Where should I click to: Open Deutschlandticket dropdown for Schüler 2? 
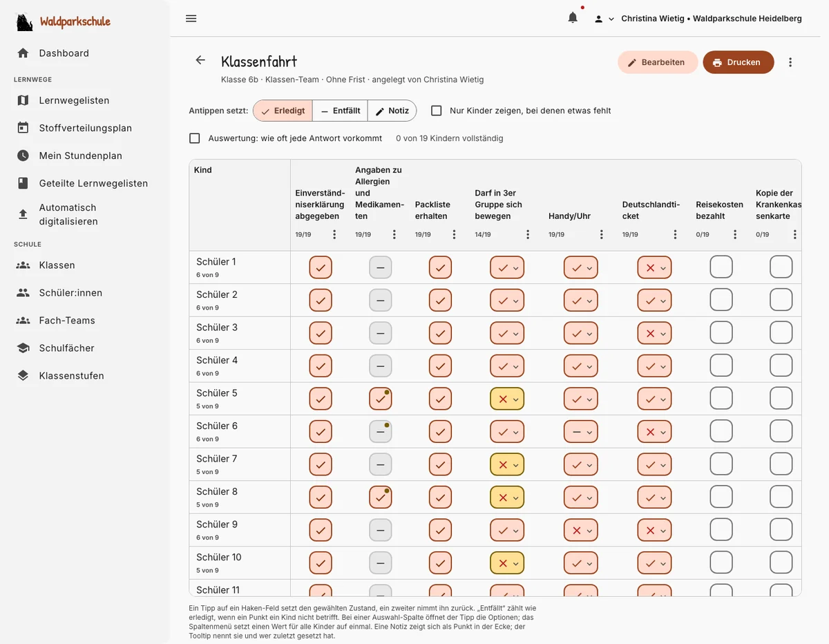[654, 300]
